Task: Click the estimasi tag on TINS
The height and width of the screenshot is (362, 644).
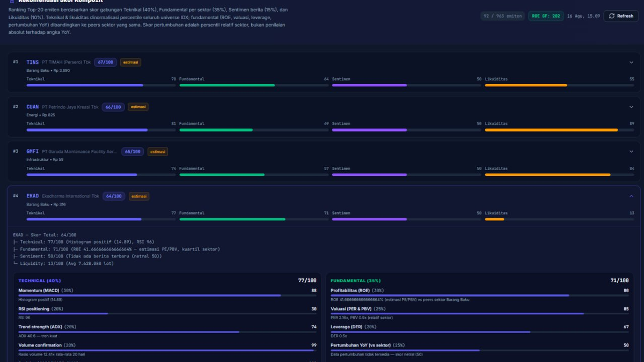Action: tap(130, 62)
